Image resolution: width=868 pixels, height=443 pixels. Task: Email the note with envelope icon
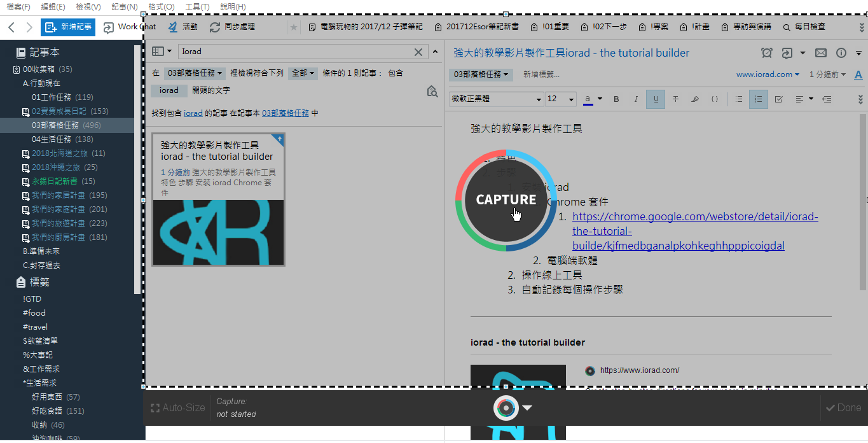821,53
